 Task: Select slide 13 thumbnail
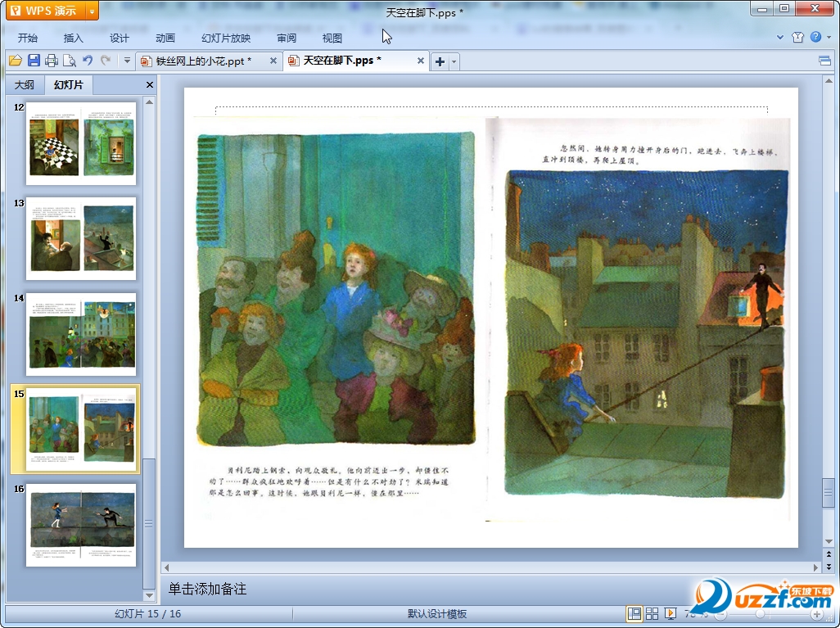tap(81, 238)
